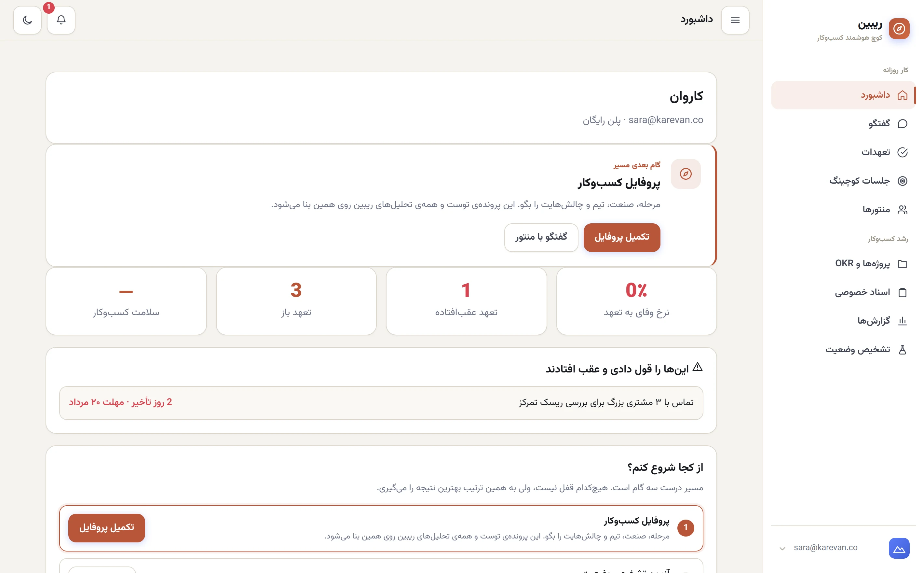Open the تعهد عقب‌افتاده stat card
This screenshot has height=573, width=924.
click(466, 301)
